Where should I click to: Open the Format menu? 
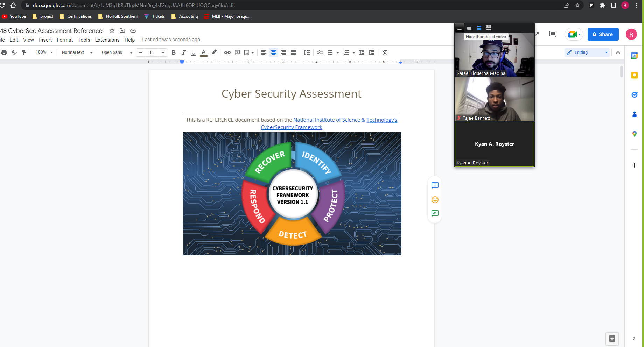click(65, 40)
